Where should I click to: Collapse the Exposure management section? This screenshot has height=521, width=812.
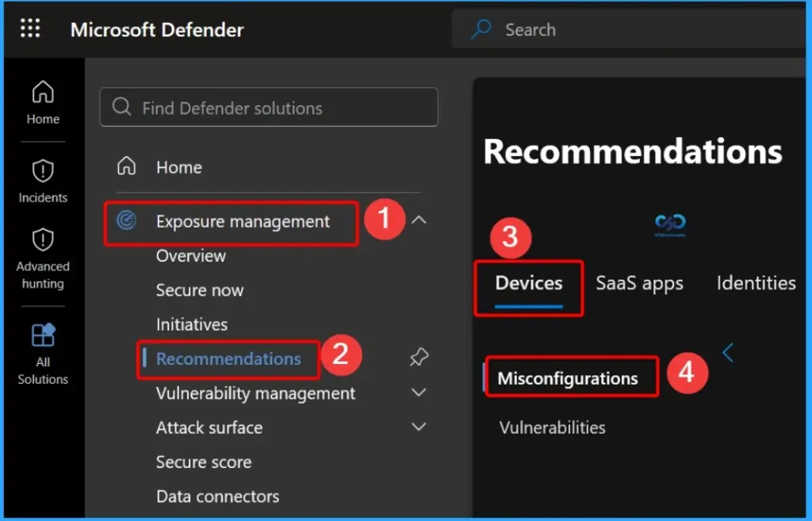420,220
